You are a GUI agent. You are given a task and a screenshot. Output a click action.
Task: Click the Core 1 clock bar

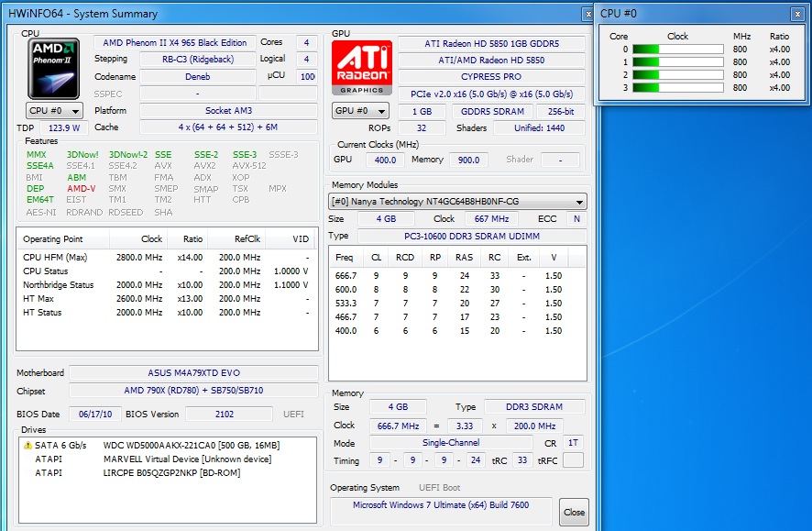(x=678, y=62)
